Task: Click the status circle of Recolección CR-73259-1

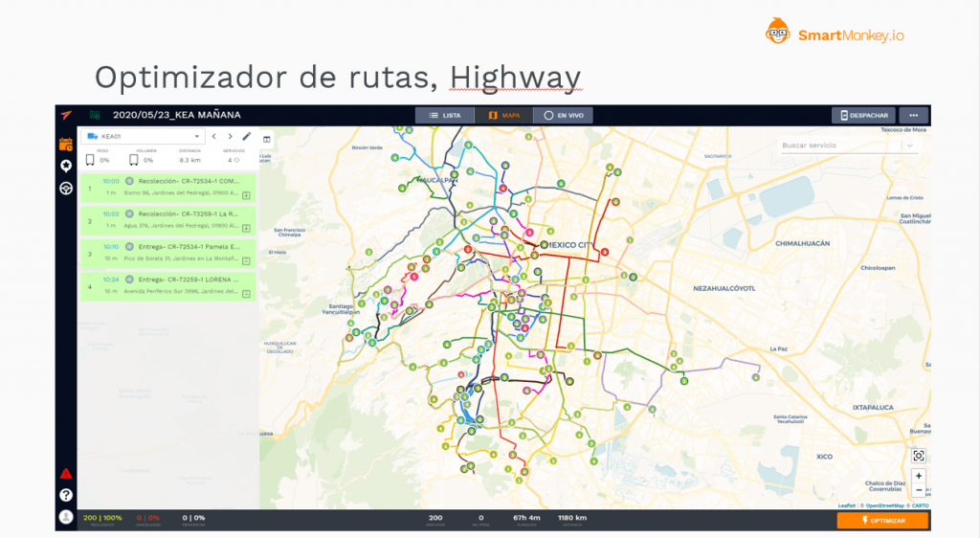Action: tap(129, 213)
